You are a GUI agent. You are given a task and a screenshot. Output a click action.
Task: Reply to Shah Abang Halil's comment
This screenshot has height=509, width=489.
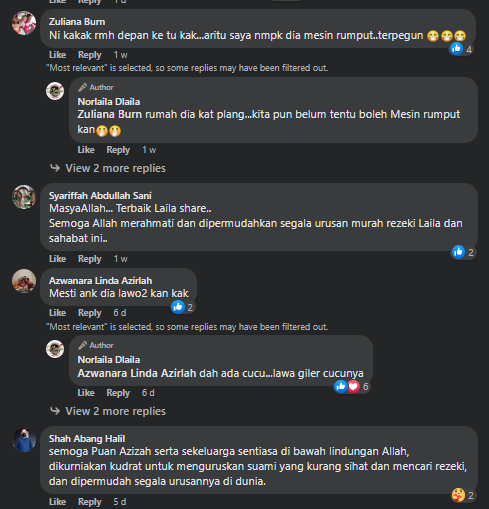tap(90, 502)
